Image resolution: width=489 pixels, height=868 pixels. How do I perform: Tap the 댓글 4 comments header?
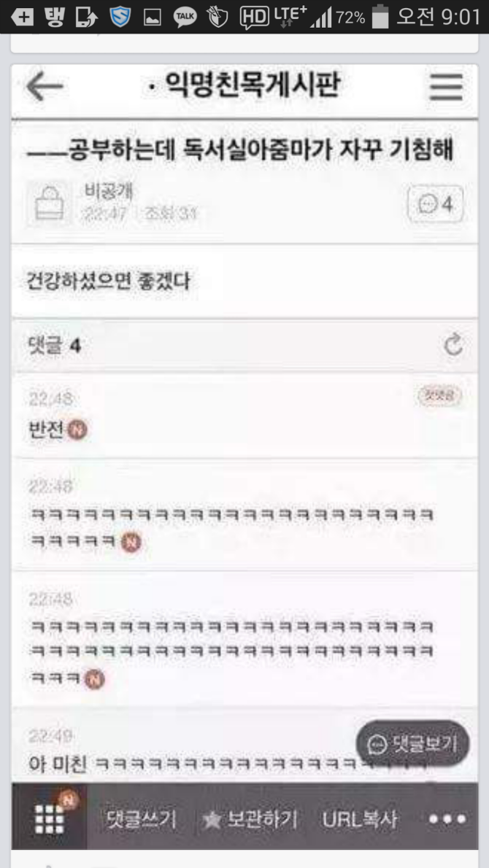coord(54,346)
